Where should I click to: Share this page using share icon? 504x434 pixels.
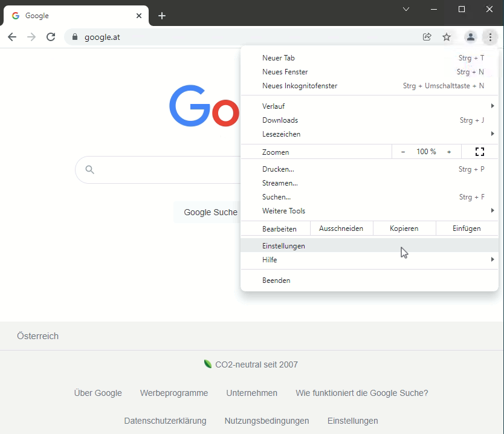427,37
